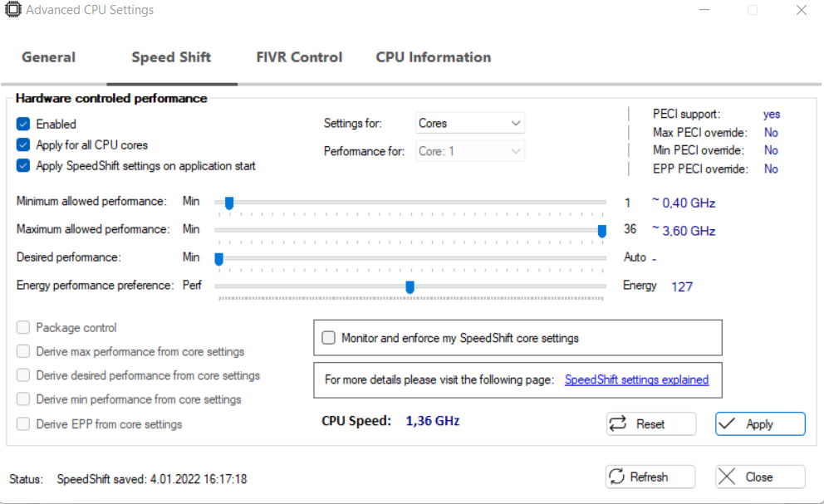Viewport: 824px width, 504px height.
Task: Disable Apply SpeedShift settings on application start
Action: tap(23, 165)
